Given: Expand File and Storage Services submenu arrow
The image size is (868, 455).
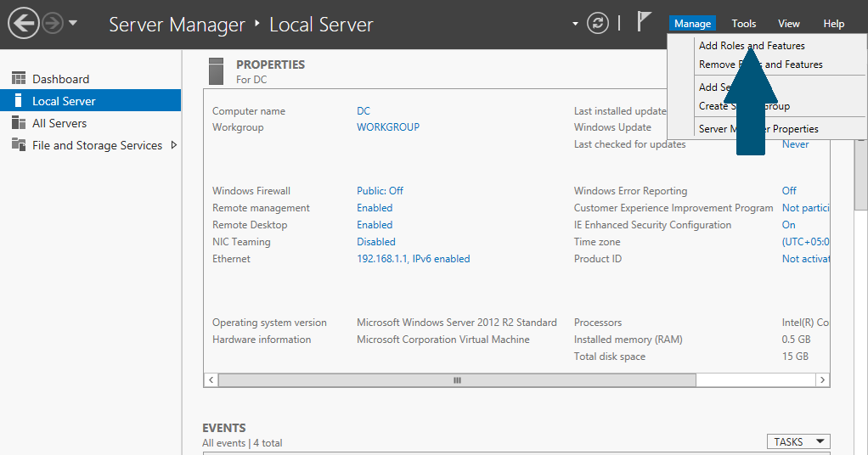Looking at the screenshot, I should point(174,145).
